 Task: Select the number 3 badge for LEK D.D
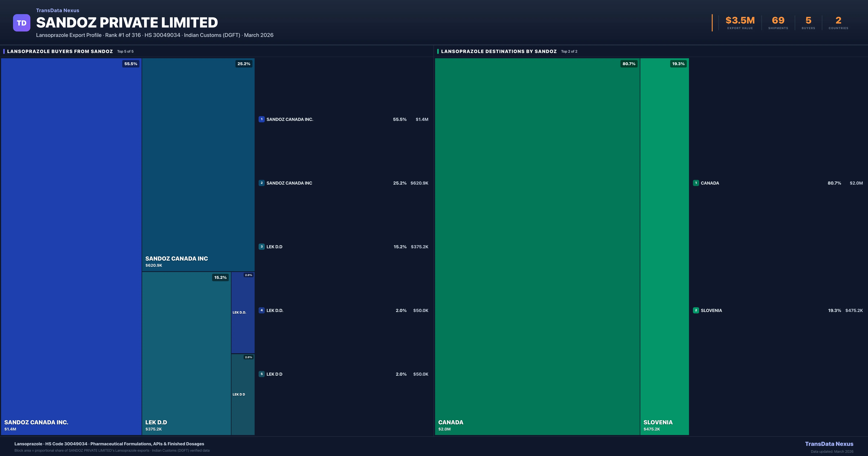(262, 247)
